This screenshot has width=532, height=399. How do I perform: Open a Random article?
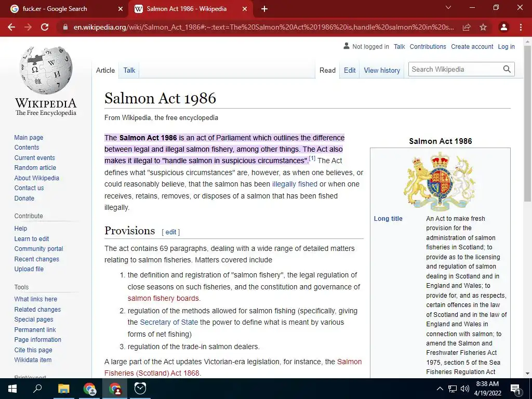coord(35,168)
